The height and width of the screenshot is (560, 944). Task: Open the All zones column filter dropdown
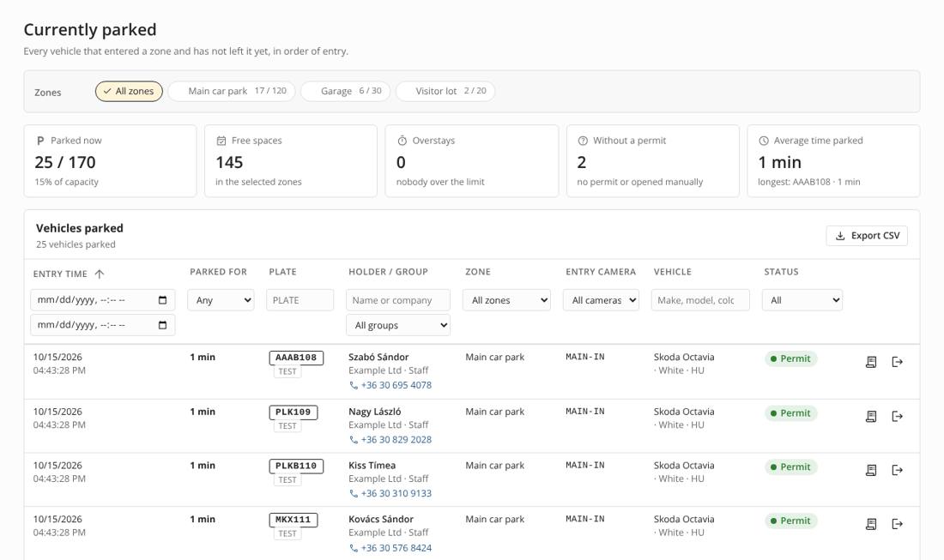click(x=507, y=300)
